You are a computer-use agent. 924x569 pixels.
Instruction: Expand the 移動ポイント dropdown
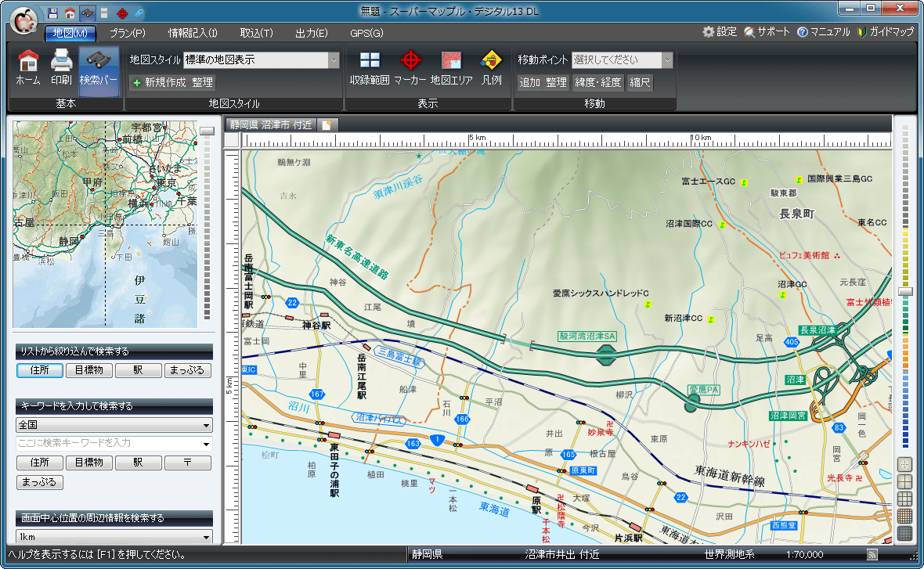[667, 60]
